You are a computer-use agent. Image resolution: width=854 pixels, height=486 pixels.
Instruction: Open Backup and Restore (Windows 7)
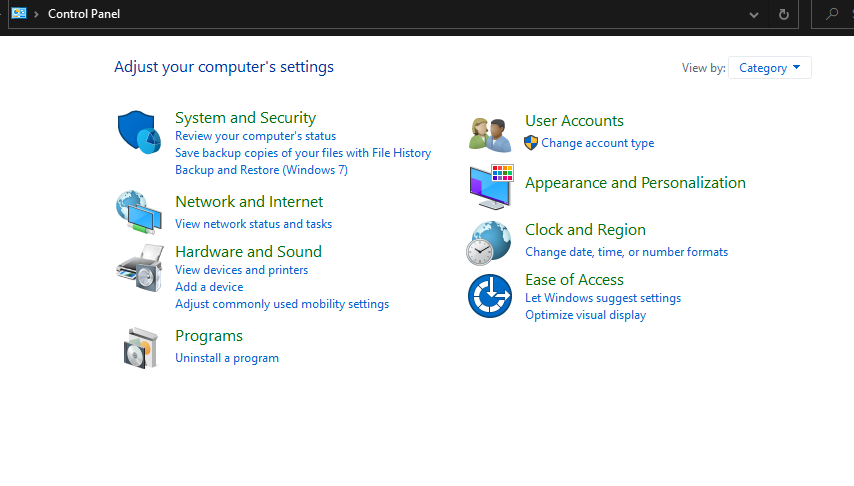pos(261,169)
